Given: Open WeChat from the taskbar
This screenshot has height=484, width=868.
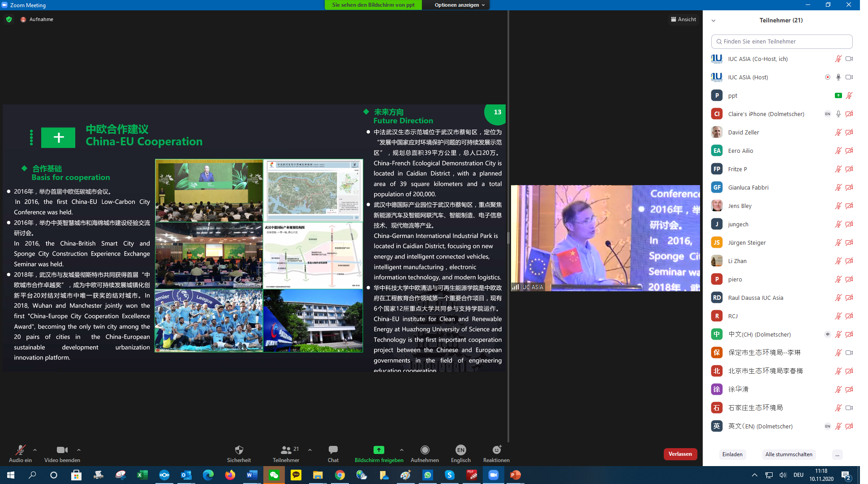Looking at the screenshot, I should (274, 475).
